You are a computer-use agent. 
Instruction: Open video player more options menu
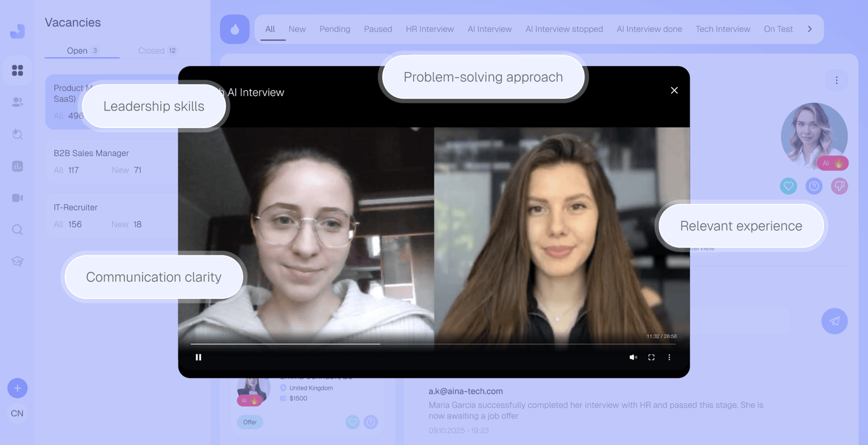coord(669,357)
